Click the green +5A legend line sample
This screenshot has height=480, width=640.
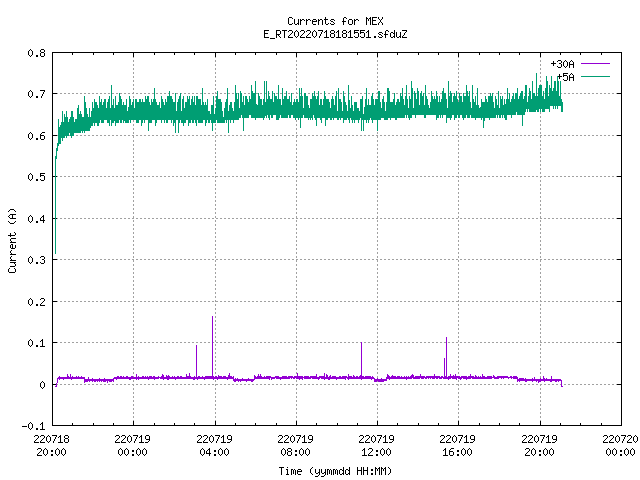[595, 76]
